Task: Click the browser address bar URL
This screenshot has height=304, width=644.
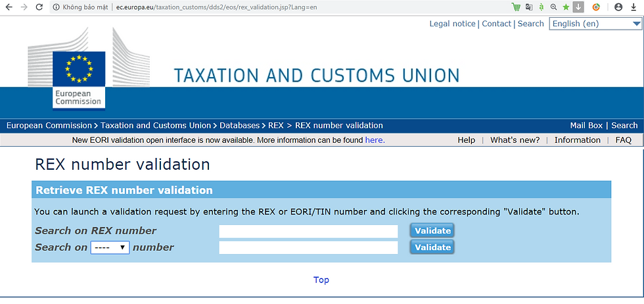Action: point(216,7)
